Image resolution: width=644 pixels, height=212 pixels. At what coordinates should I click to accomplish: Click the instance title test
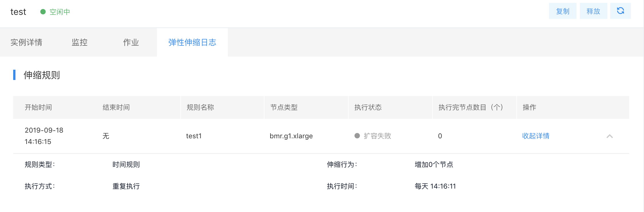coord(18,12)
